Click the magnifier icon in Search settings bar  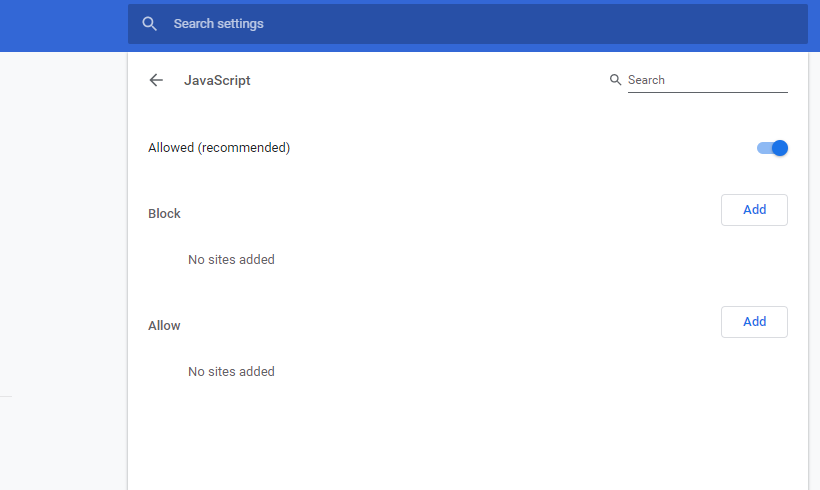coord(150,23)
